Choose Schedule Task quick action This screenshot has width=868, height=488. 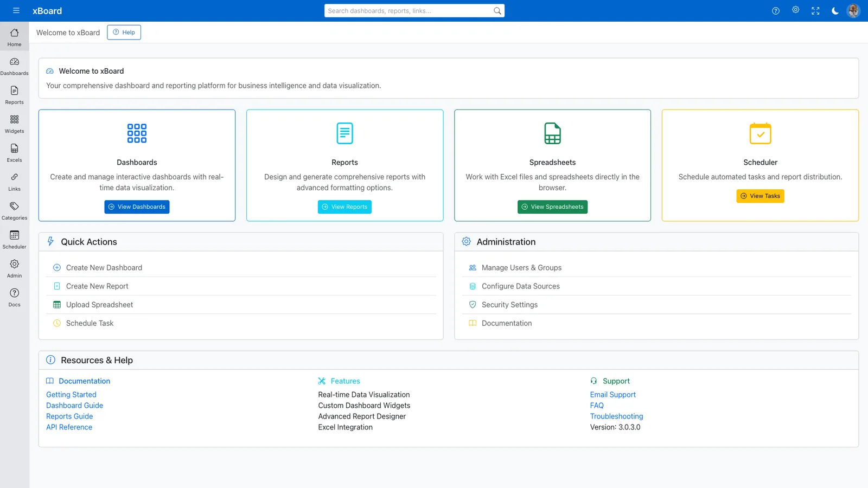coord(241,323)
